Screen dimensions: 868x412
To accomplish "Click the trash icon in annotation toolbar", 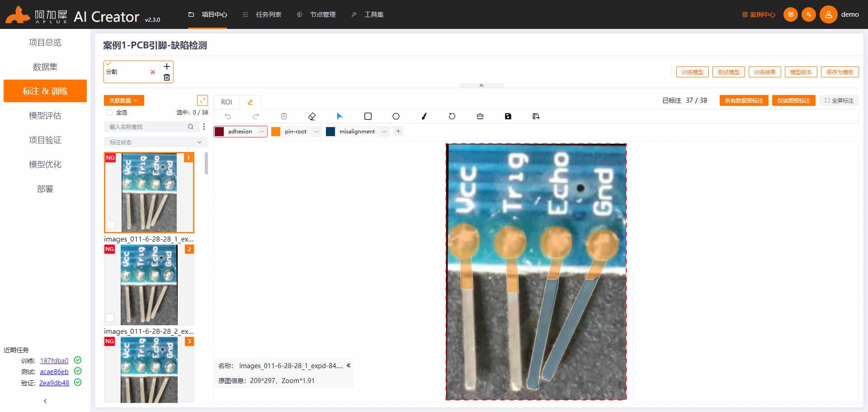I will pyautogui.click(x=284, y=116).
